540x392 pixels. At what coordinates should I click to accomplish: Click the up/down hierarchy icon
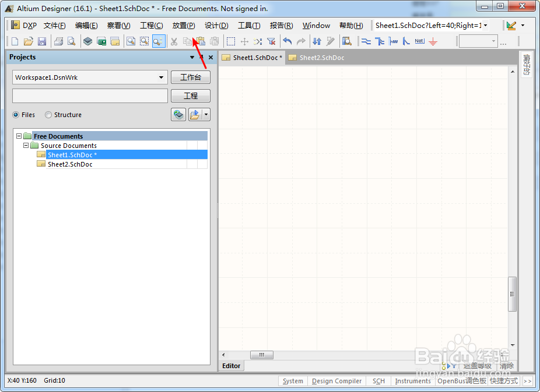pyautogui.click(x=317, y=41)
